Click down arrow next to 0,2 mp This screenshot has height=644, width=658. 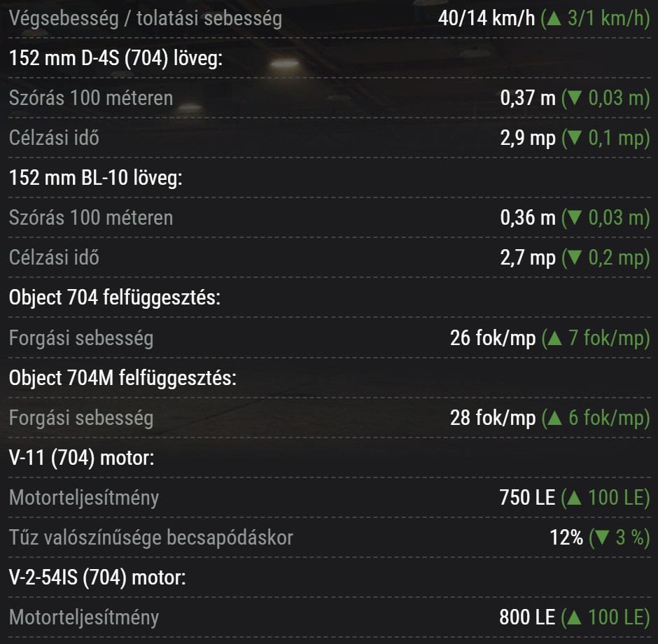[575, 258]
